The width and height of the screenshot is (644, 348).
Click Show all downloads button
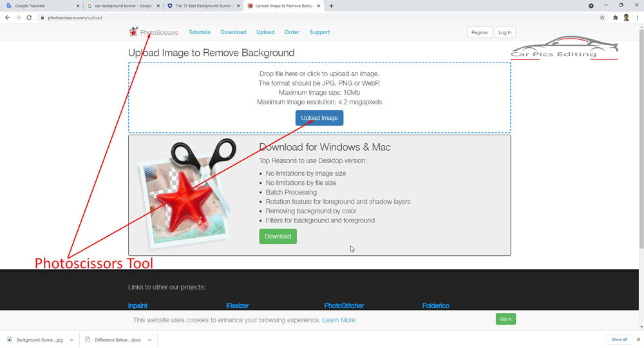(x=619, y=340)
